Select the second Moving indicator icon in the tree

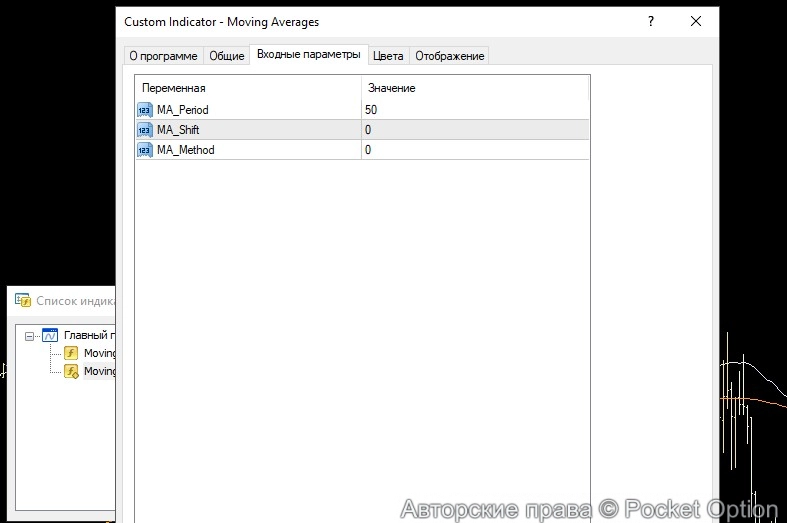pos(71,371)
